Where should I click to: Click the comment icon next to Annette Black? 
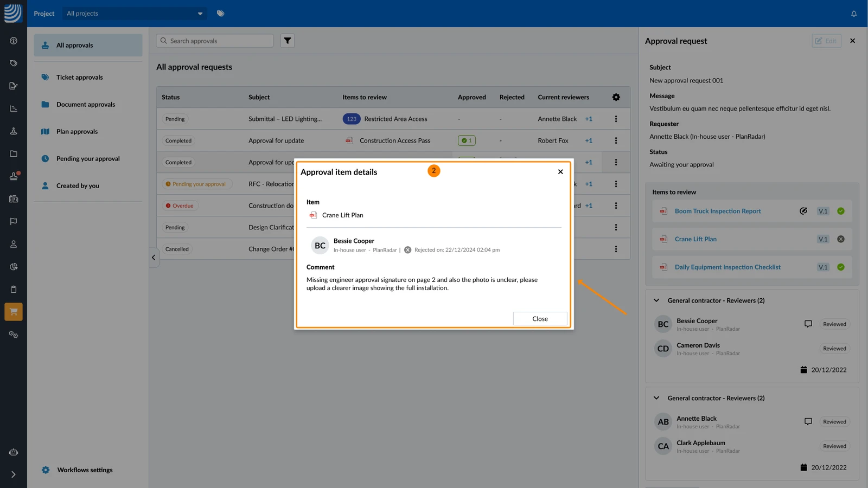pos(808,422)
